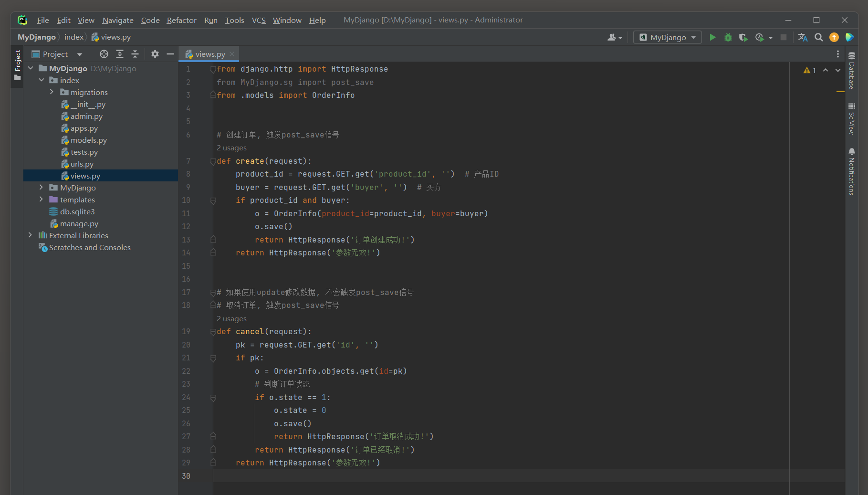Expand the inner MyDjango package folder
This screenshot has height=495, width=868.
(x=42, y=188)
